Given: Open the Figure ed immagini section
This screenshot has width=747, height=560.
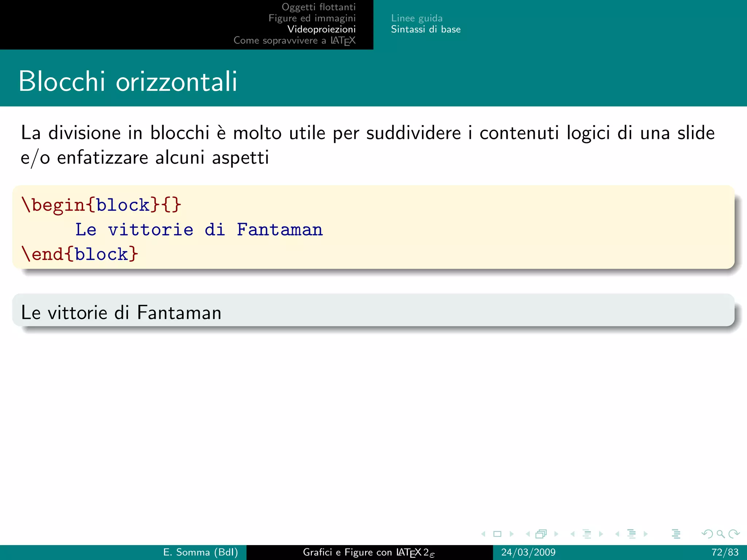Looking at the screenshot, I should pos(312,18).
